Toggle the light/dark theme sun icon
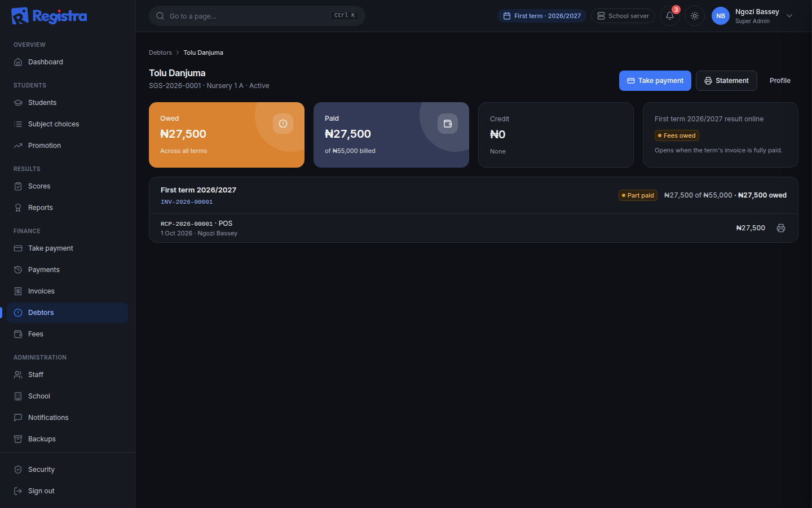Viewport: 812px width, 508px height. (695, 16)
